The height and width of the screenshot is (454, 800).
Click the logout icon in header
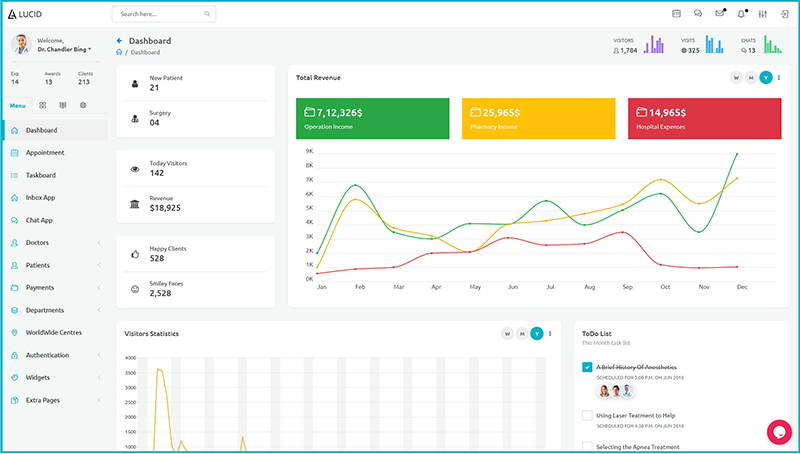pos(783,14)
